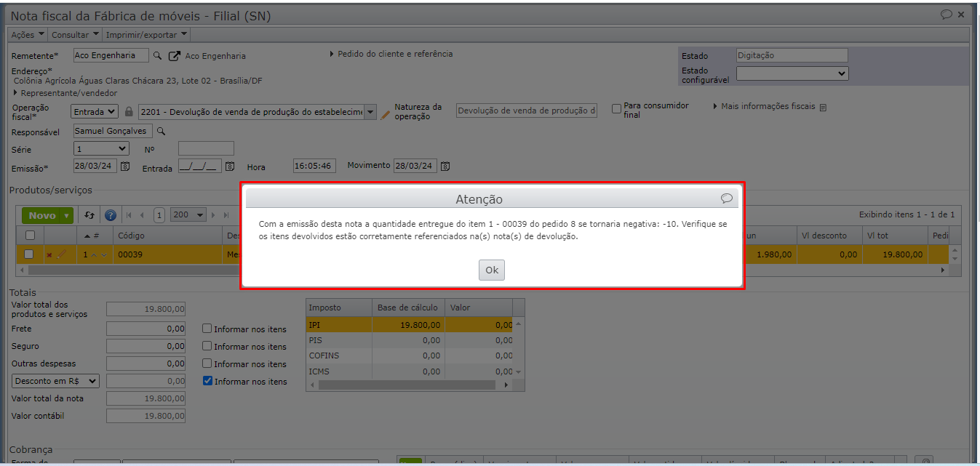980x466 pixels.
Task: Click the lock icon beside Operação fiscal
Action: tap(129, 112)
